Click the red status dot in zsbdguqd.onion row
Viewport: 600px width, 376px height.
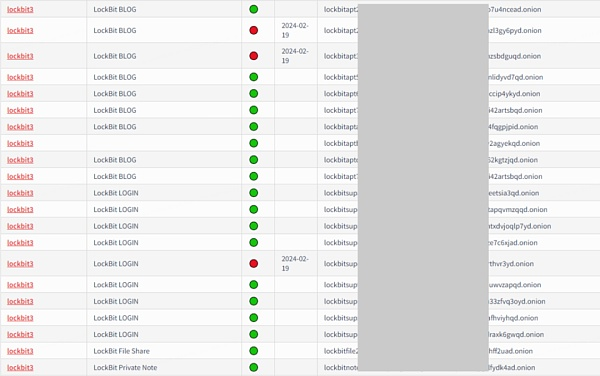(x=253, y=56)
